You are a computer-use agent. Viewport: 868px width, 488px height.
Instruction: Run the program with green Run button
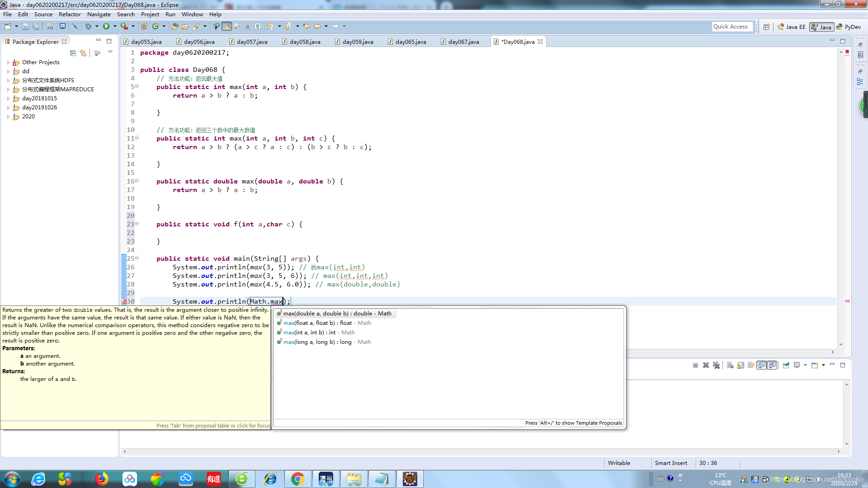pos(106,27)
